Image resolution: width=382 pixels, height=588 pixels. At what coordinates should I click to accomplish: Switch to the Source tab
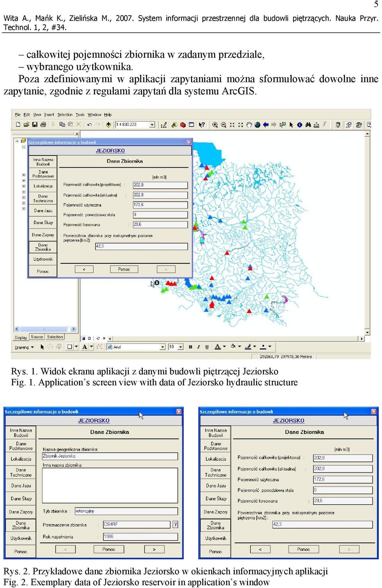[37, 337]
